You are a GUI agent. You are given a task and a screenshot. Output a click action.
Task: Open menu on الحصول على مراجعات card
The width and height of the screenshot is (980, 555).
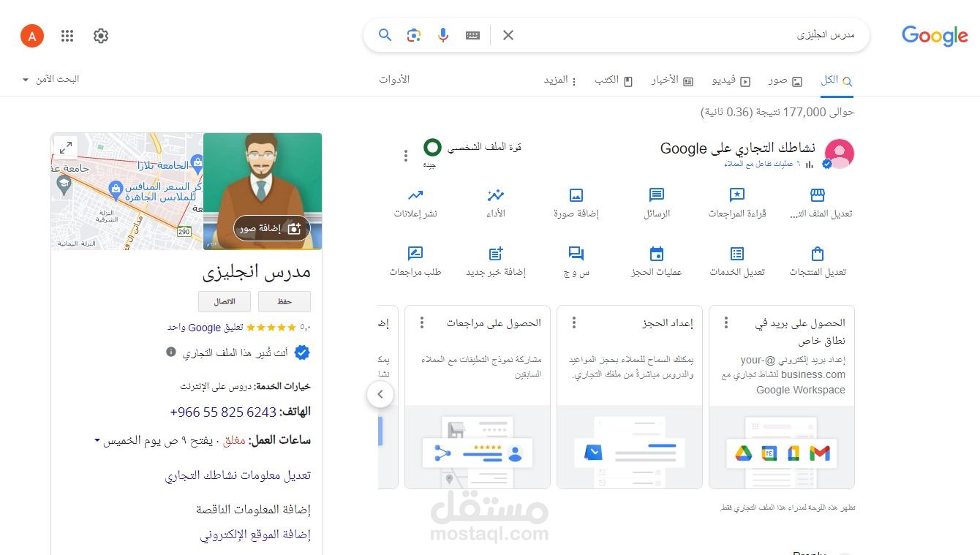(x=421, y=322)
